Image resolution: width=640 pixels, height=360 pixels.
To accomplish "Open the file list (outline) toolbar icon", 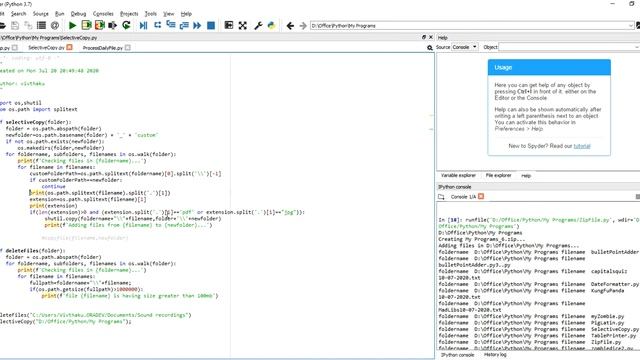I will (x=41, y=25).
